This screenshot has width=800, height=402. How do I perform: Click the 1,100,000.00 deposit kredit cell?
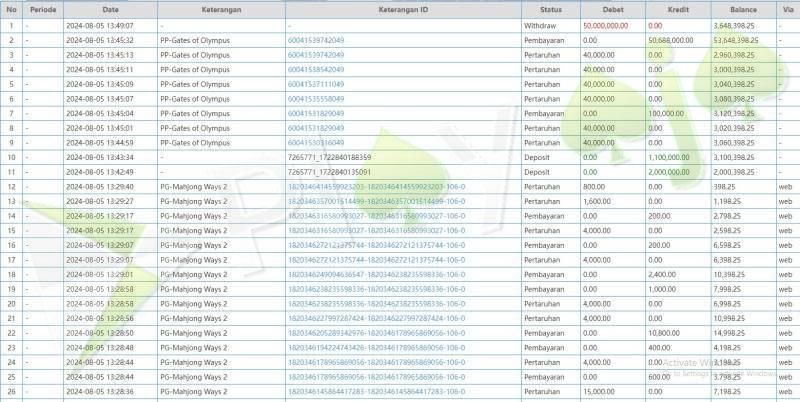(x=669, y=157)
